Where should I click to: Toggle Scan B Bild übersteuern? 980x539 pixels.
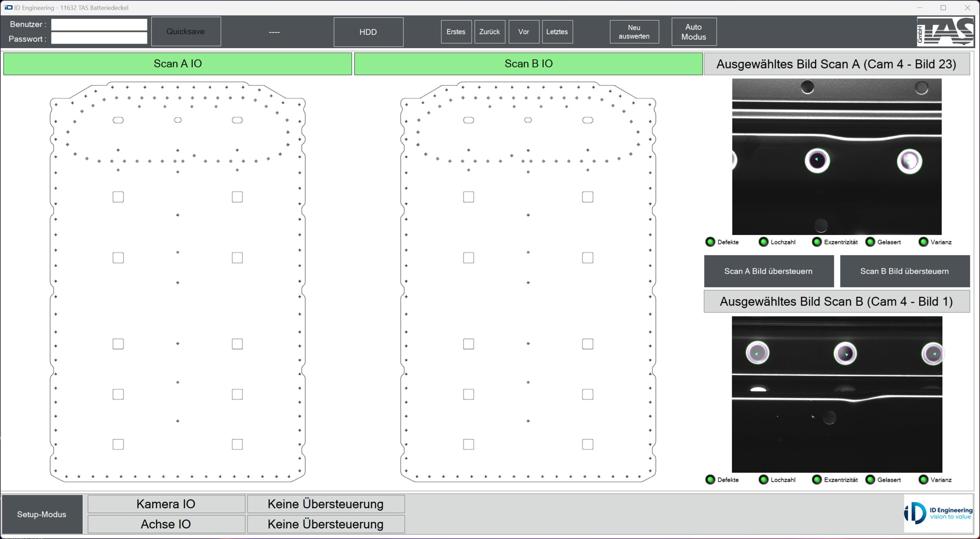(x=904, y=271)
